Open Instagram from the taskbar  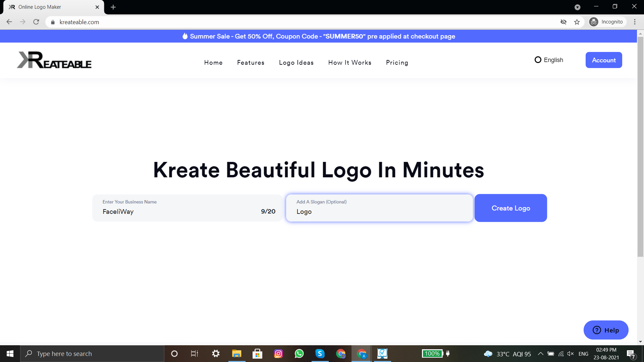[x=278, y=354]
